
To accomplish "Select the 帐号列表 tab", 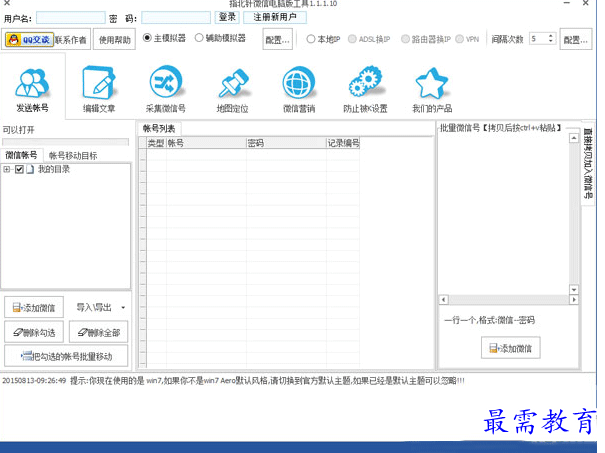I will [x=159, y=128].
